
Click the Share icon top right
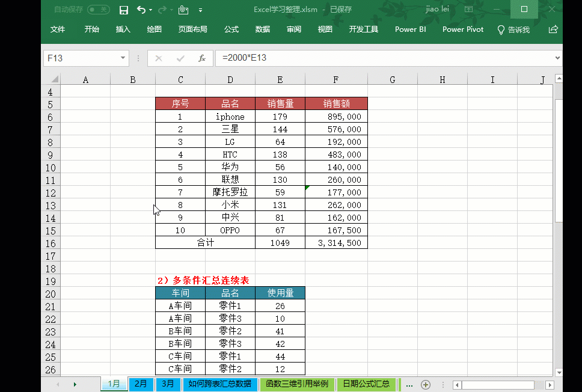[553, 29]
